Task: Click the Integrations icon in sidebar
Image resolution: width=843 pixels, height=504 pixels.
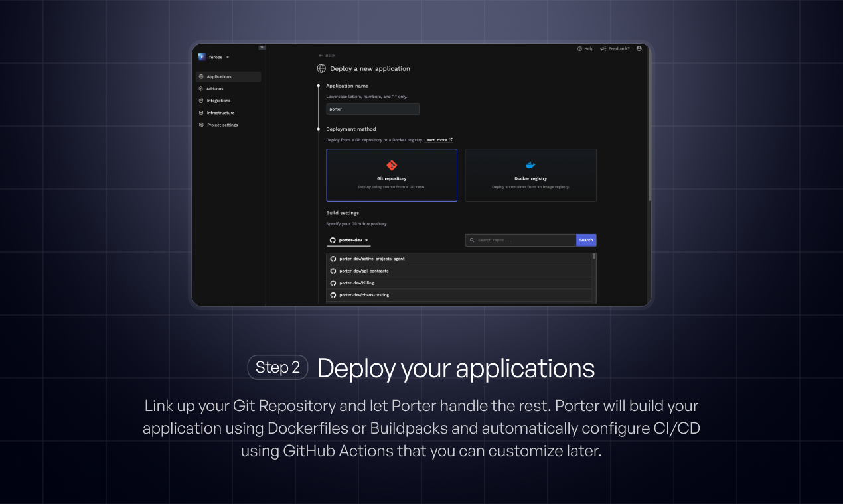Action: (201, 101)
